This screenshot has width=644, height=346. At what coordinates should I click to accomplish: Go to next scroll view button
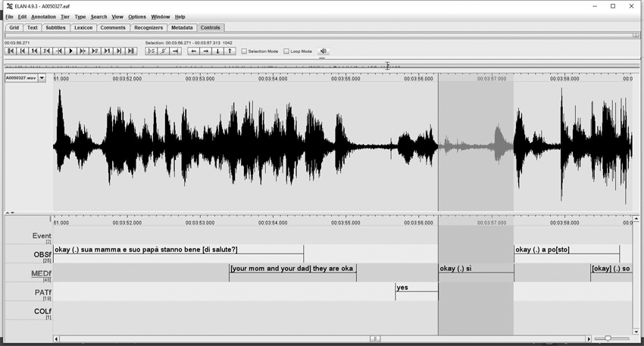pos(119,51)
